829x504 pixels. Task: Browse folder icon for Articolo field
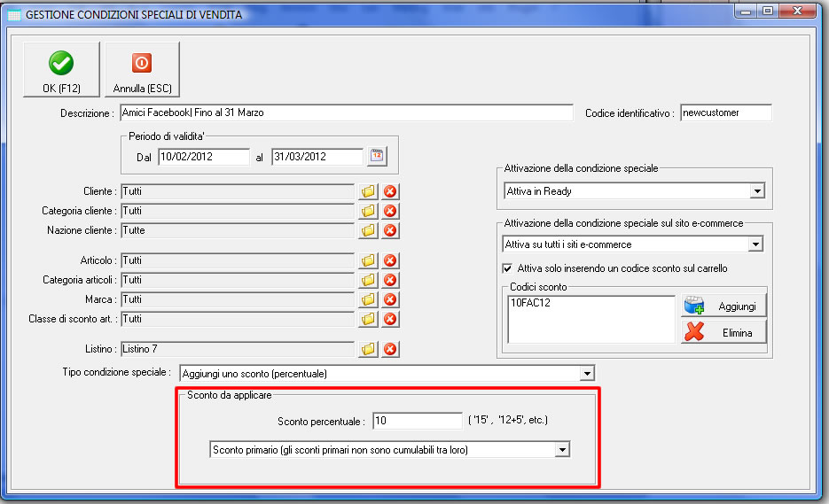[368, 260]
